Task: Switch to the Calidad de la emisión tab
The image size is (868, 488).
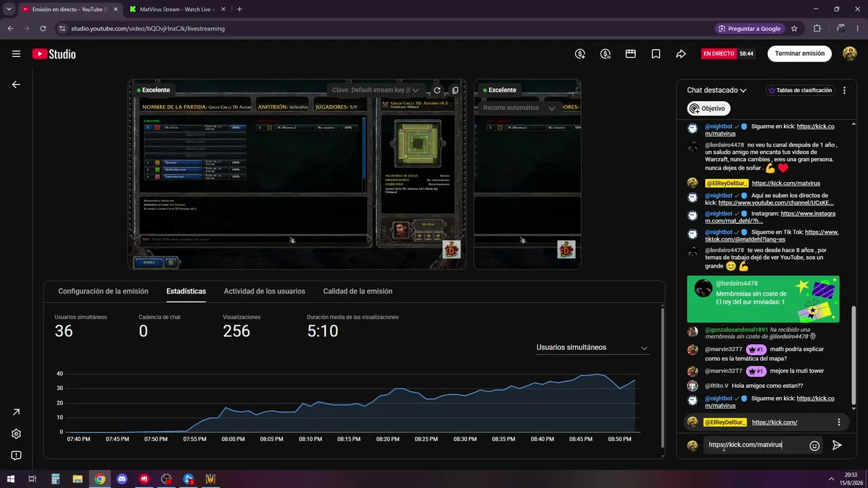Action: click(357, 291)
